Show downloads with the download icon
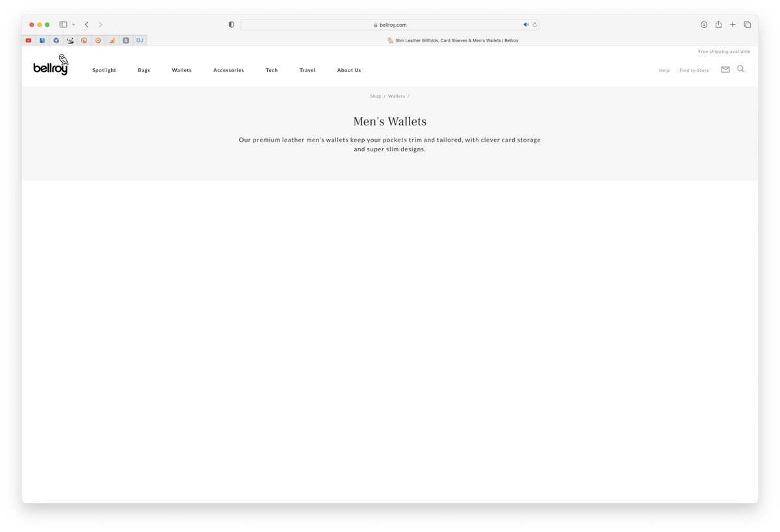The height and width of the screenshot is (532, 780). point(704,25)
